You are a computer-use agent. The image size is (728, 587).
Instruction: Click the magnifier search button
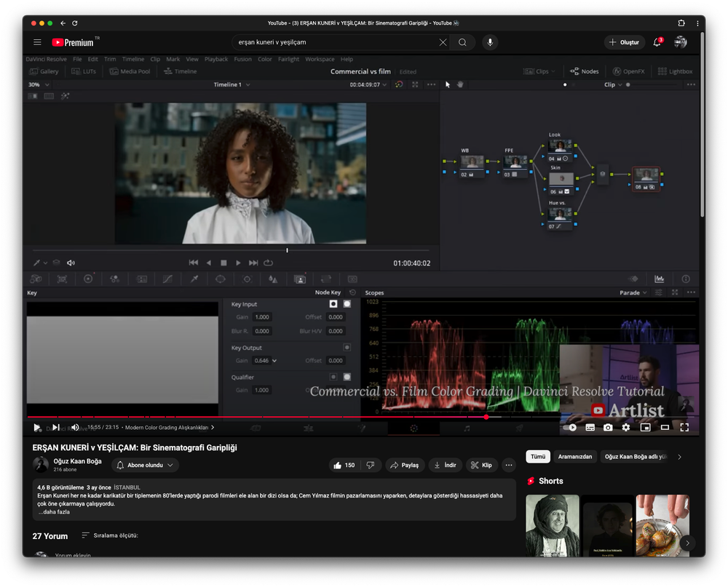[x=462, y=42]
